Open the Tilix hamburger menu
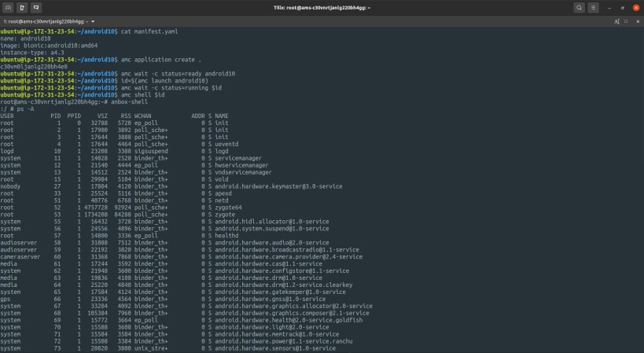The width and height of the screenshot is (644, 353). point(593,7)
